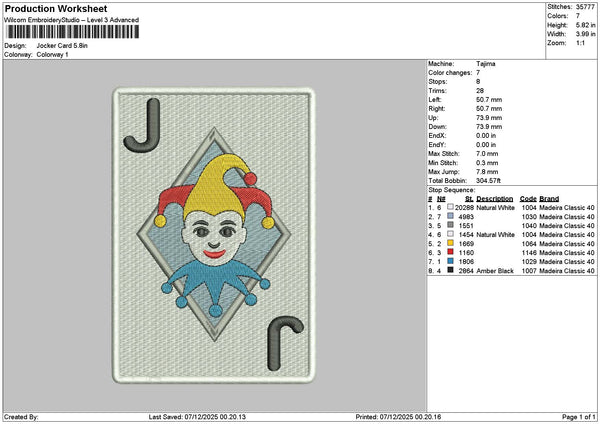Select the red swatch with 1160 stitches
The image size is (600, 424).
[x=450, y=252]
